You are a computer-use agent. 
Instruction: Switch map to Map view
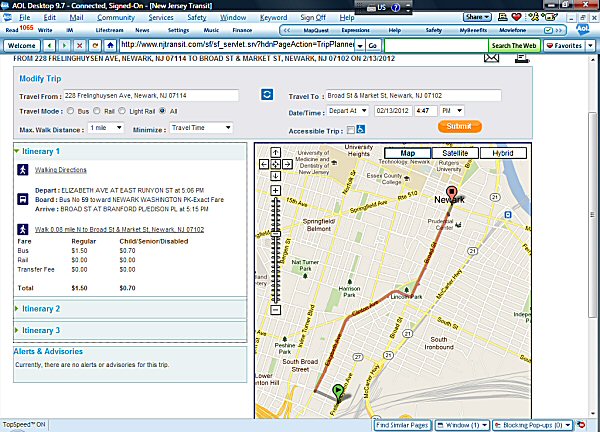(x=408, y=153)
